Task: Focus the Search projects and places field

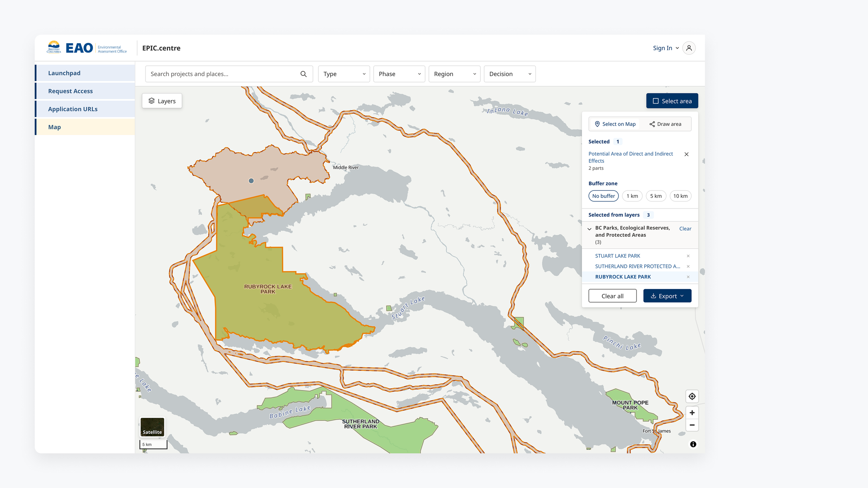Action: [229, 74]
